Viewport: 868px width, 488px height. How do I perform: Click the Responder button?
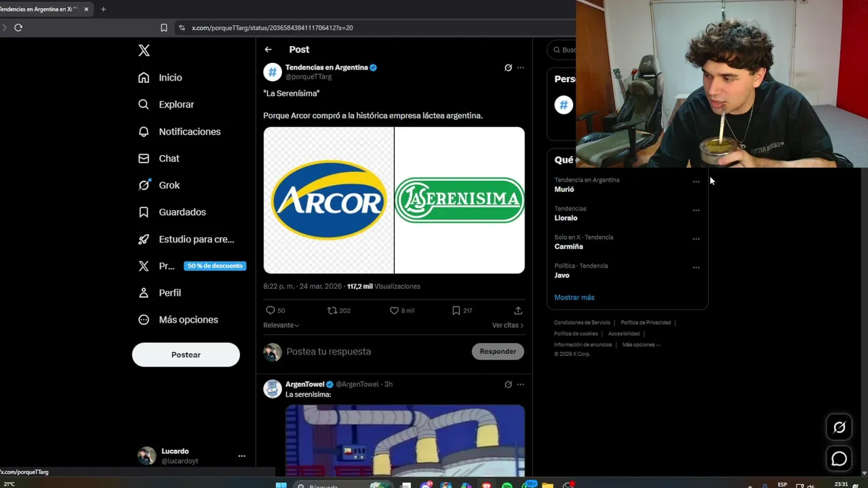tap(498, 351)
